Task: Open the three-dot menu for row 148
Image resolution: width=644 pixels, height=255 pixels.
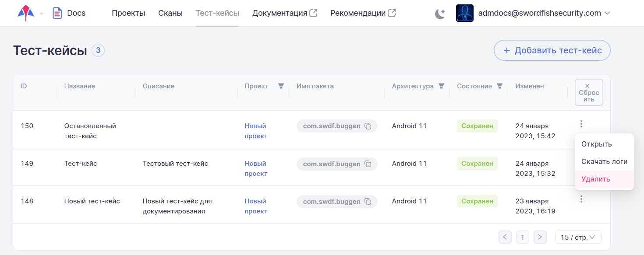Action: [581, 199]
